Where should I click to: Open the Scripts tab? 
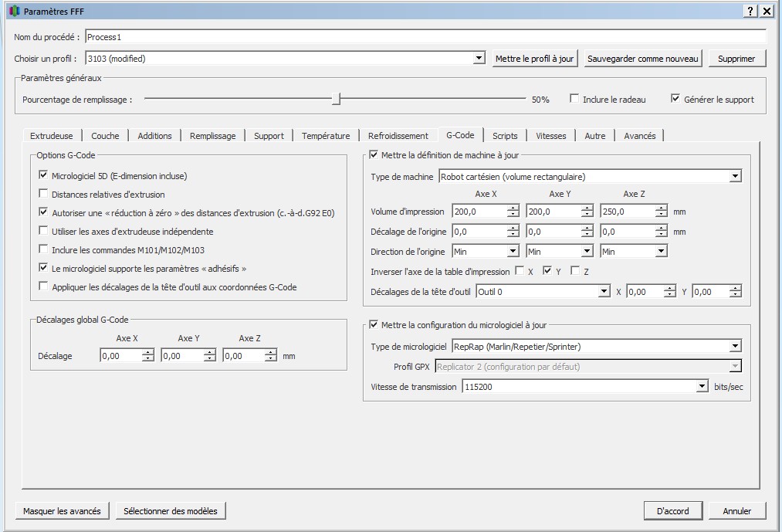click(505, 136)
